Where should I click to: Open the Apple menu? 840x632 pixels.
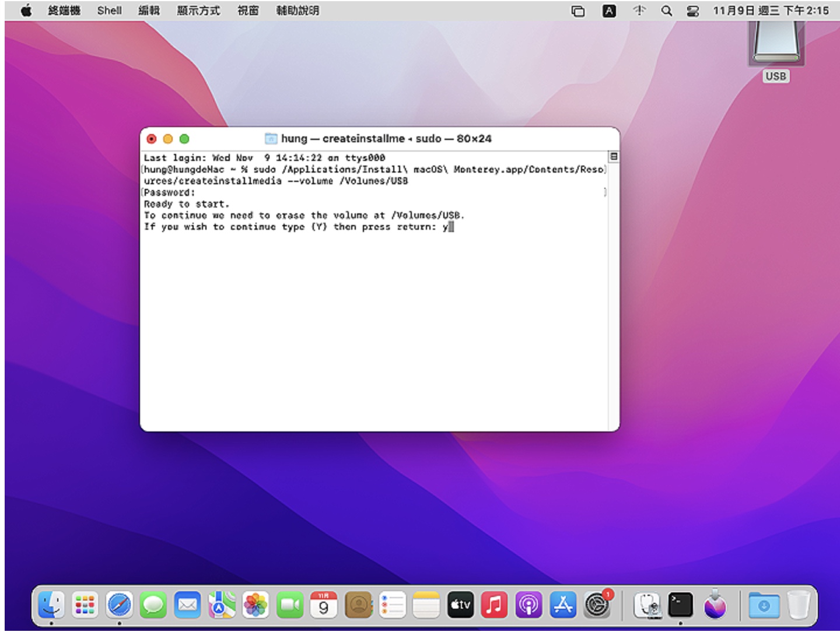(26, 10)
